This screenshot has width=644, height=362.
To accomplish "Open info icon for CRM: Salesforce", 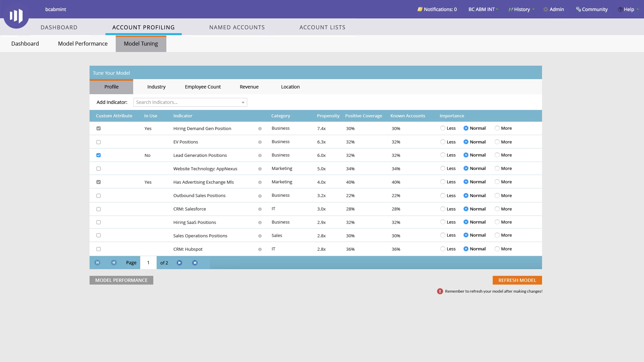I will (260, 209).
